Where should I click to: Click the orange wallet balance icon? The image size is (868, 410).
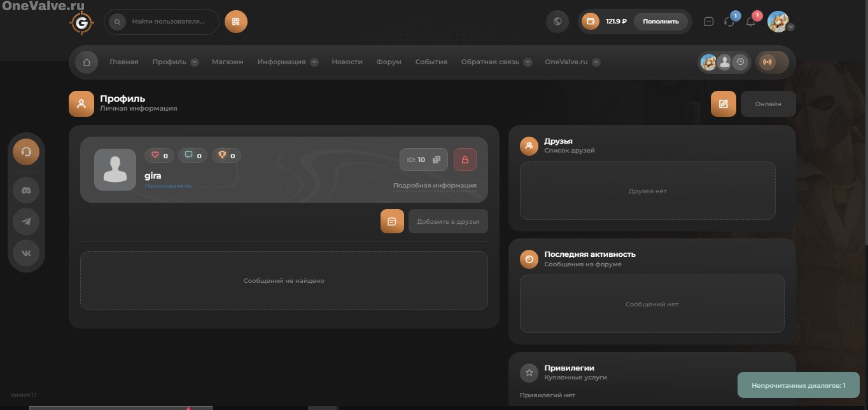(591, 22)
